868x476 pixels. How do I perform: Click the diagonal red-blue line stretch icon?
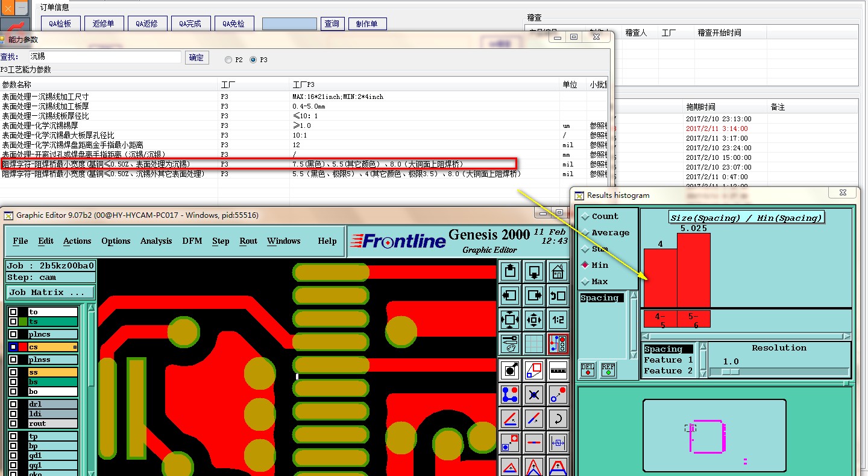click(x=534, y=417)
